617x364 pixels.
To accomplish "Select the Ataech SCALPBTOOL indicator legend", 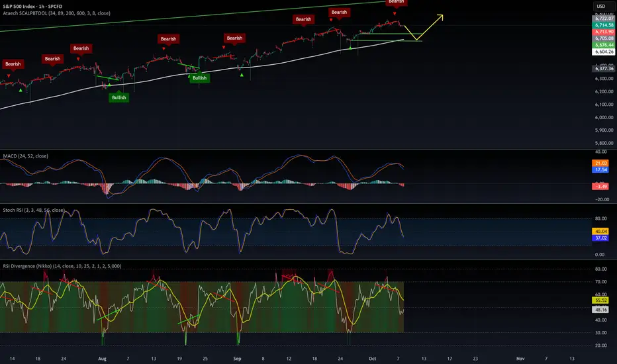I will [56, 13].
